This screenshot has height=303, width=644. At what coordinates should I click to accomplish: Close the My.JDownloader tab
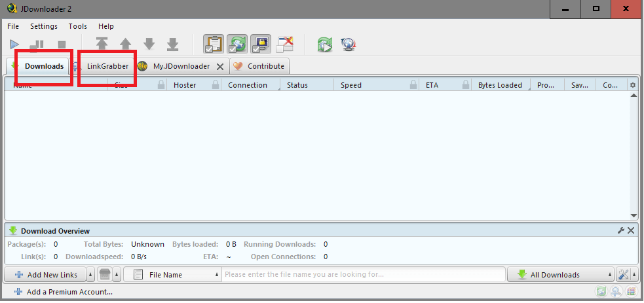[220, 66]
